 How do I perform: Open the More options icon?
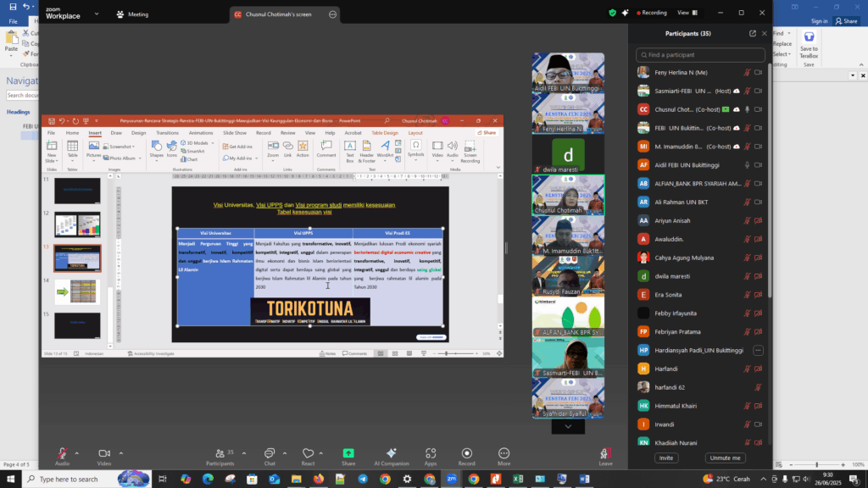pos(504,453)
